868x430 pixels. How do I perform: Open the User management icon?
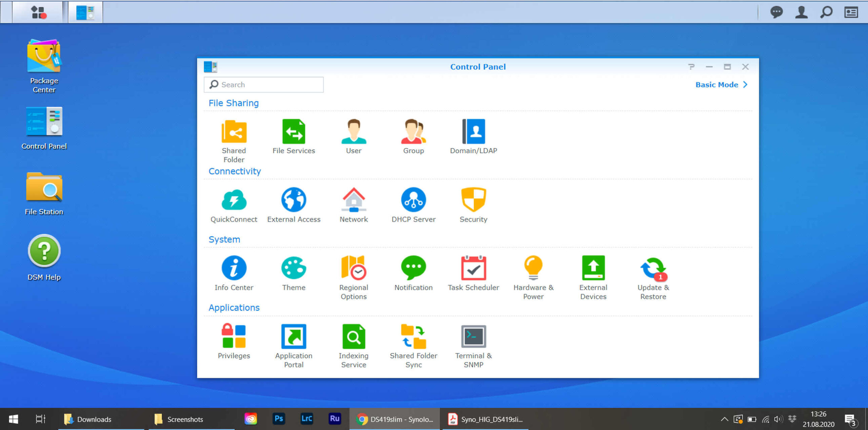click(354, 137)
